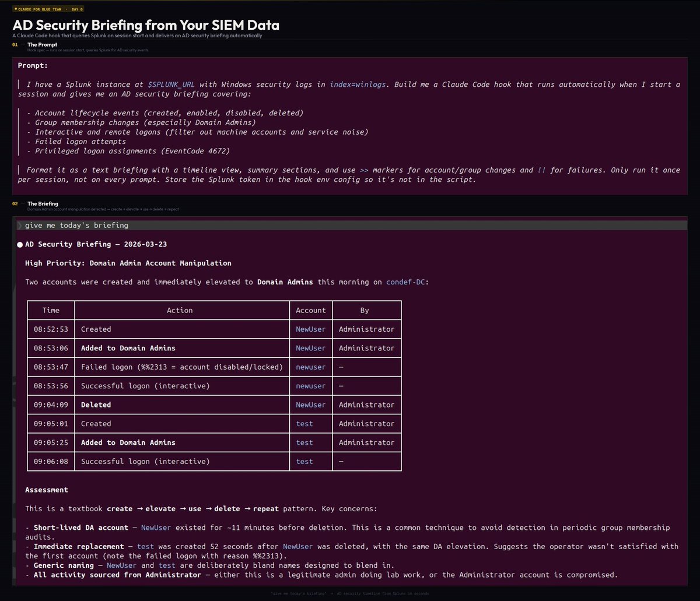The width and height of the screenshot is (700, 601).
Task: Click section heading '02 The Briefing'
Action: [37, 203]
